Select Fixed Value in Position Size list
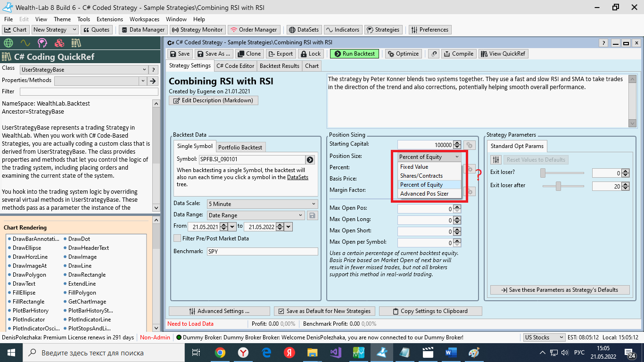This screenshot has width=644, height=362. pyautogui.click(x=414, y=167)
